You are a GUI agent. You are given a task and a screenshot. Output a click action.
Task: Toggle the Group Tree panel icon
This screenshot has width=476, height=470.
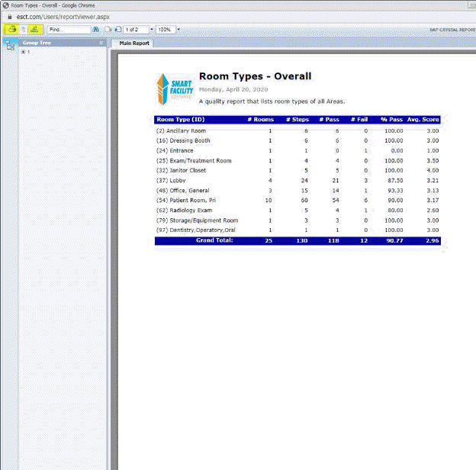10,46
